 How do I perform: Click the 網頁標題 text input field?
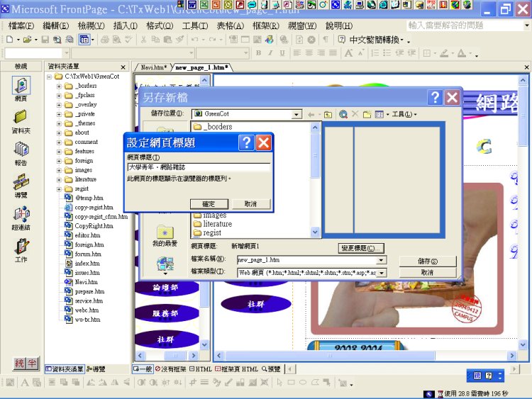(199, 167)
